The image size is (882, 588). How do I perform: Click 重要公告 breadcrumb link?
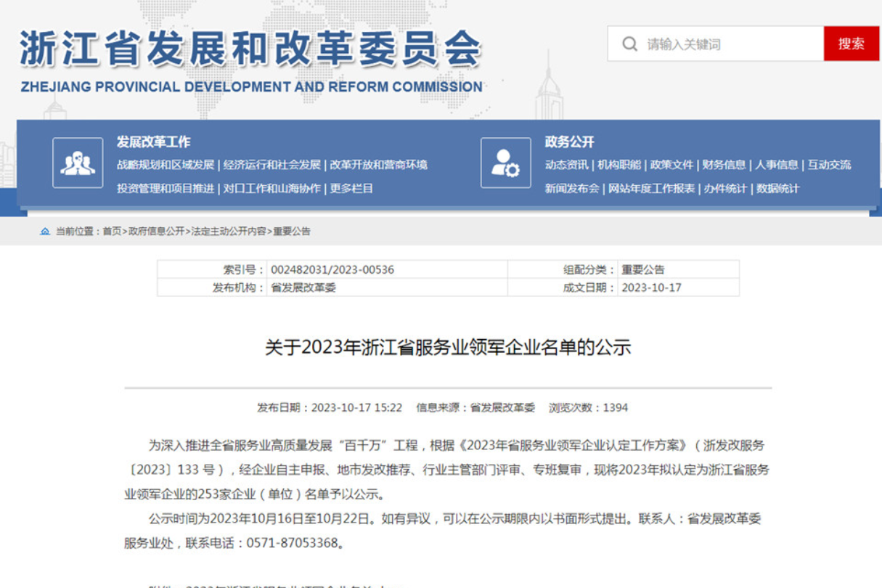point(292,232)
